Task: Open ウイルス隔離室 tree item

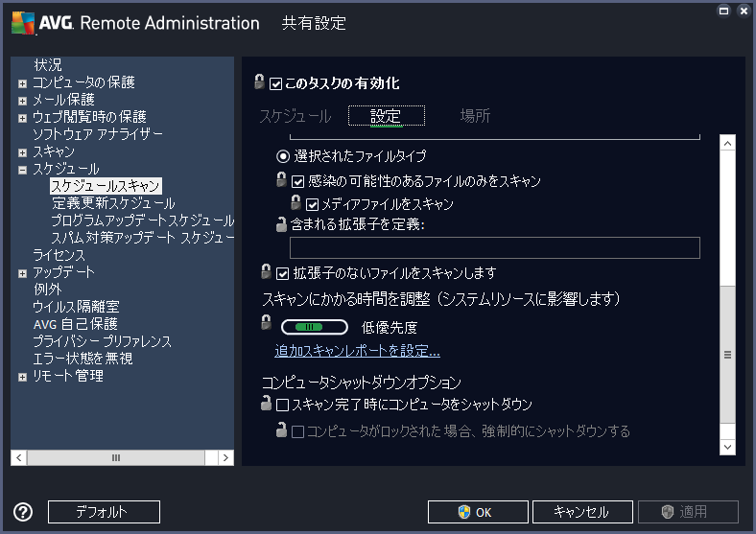Action: coord(76,307)
